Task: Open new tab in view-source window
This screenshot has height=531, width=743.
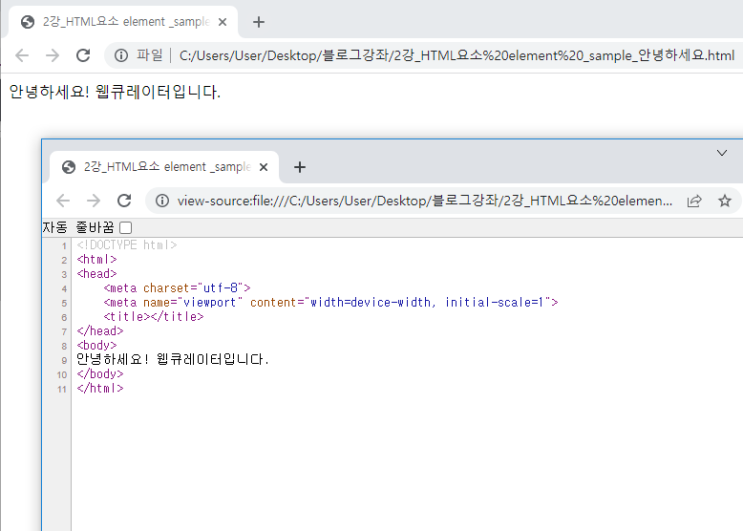Action: tap(299, 167)
